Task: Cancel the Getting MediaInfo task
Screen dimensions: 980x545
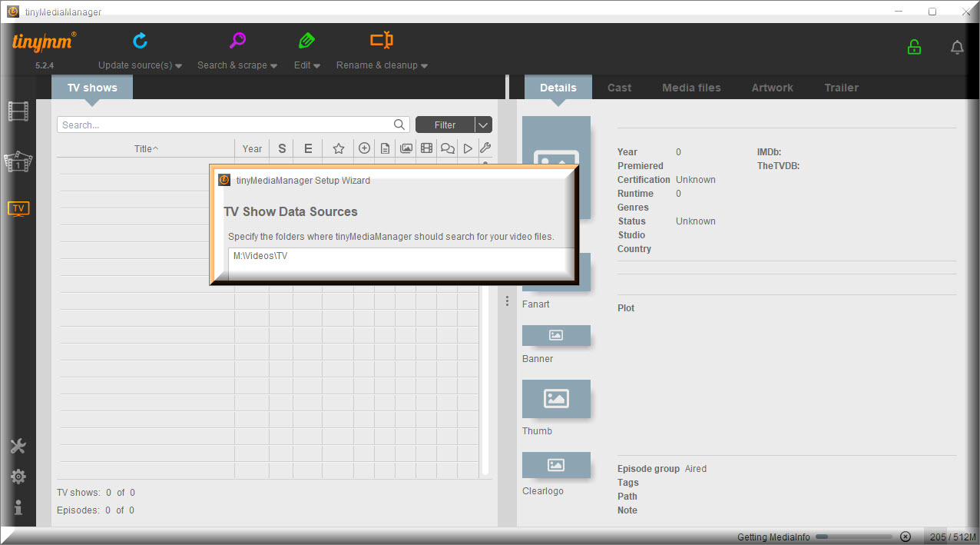Action: tap(905, 537)
